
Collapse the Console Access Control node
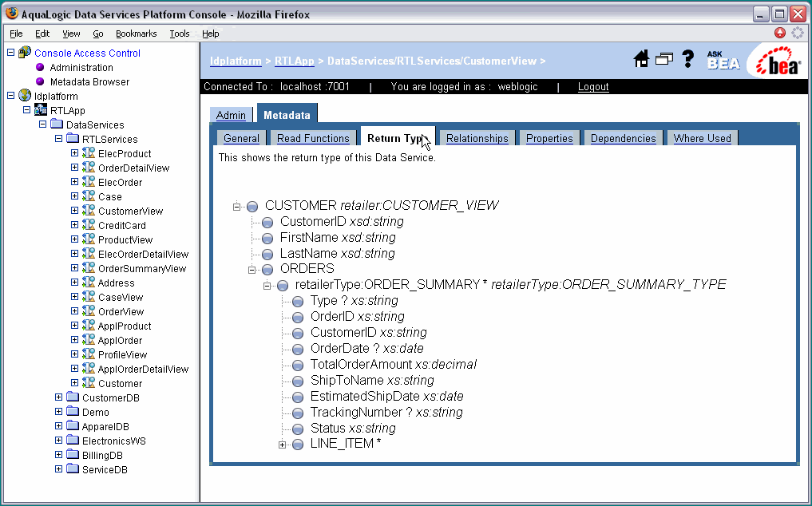click(10, 53)
